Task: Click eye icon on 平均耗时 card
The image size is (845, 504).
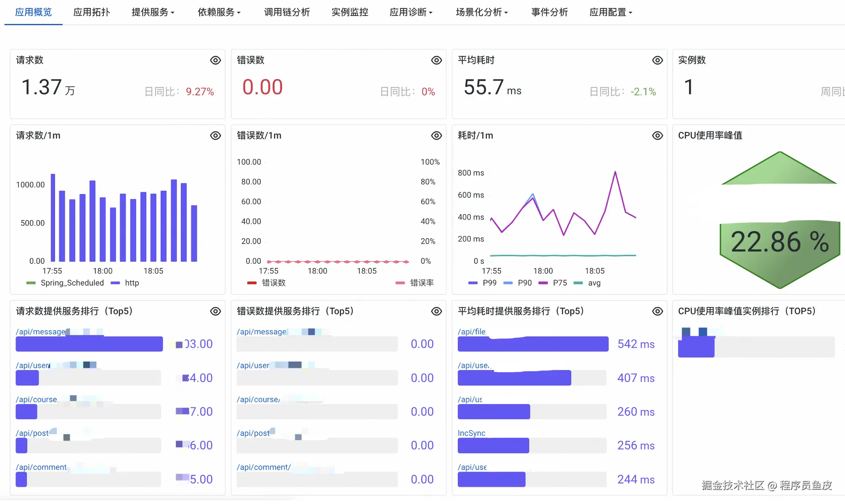Action: coord(657,60)
